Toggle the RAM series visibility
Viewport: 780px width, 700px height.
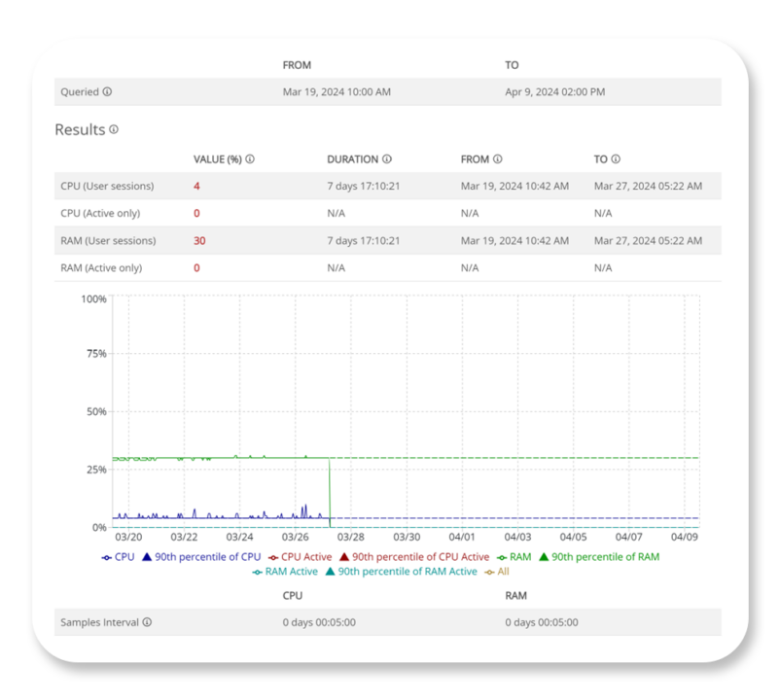[519, 556]
